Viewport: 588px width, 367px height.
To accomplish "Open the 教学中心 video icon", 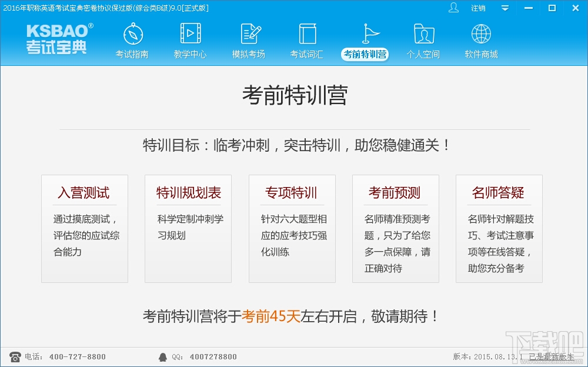I will (191, 34).
